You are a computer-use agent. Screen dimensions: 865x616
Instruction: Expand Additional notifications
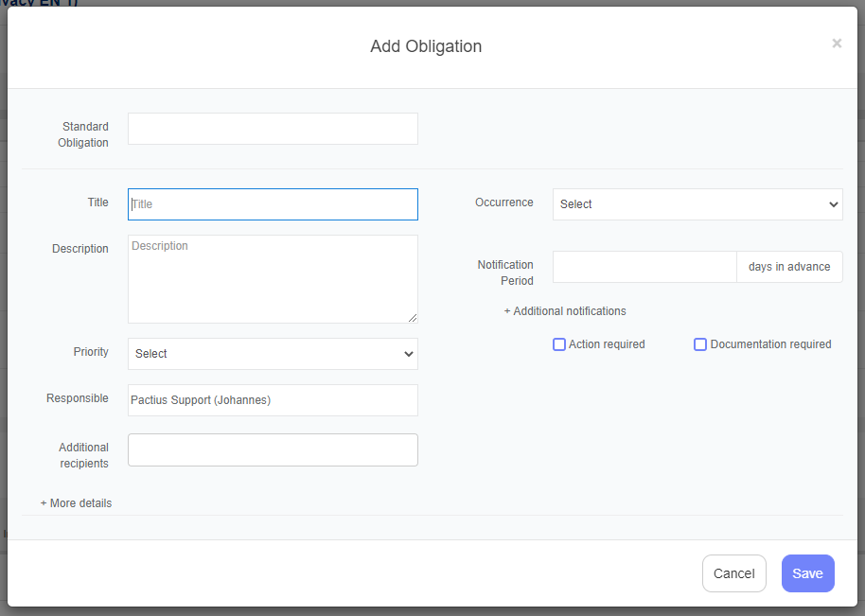pyautogui.click(x=565, y=311)
